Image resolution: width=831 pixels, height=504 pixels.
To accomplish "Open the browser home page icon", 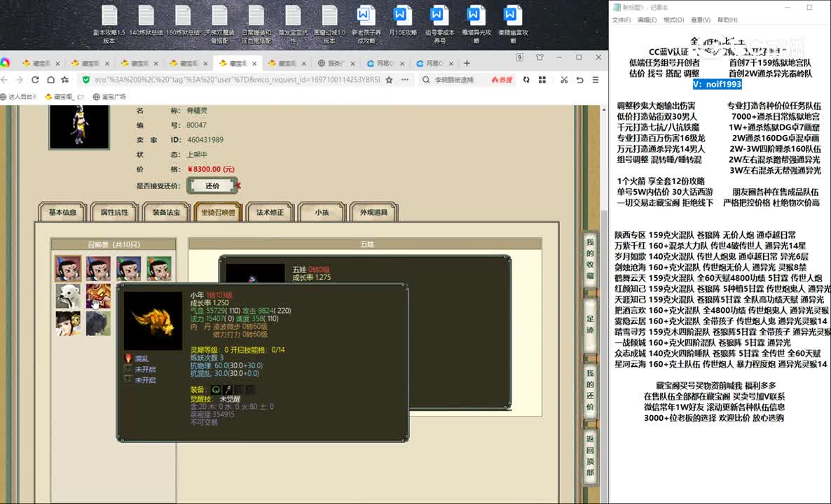I will [50, 80].
